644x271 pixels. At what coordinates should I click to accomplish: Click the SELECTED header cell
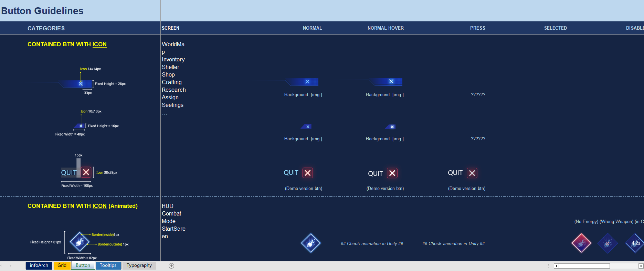pyautogui.click(x=556, y=28)
